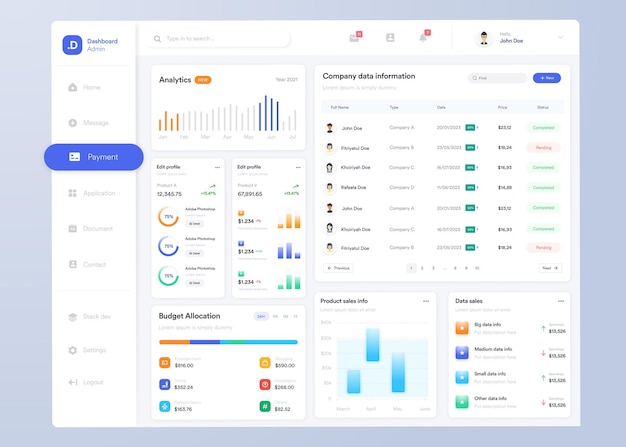Click the blue square icon in Product V card

241,243
